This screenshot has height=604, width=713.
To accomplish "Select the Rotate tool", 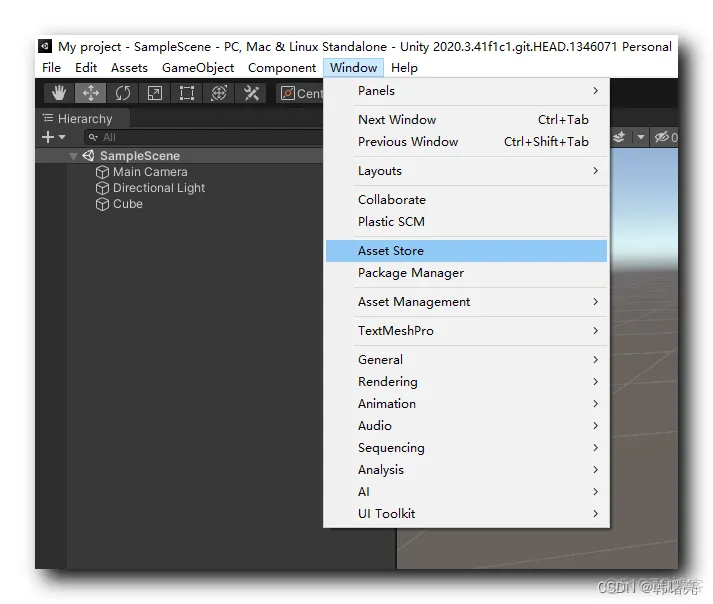I will (x=123, y=93).
